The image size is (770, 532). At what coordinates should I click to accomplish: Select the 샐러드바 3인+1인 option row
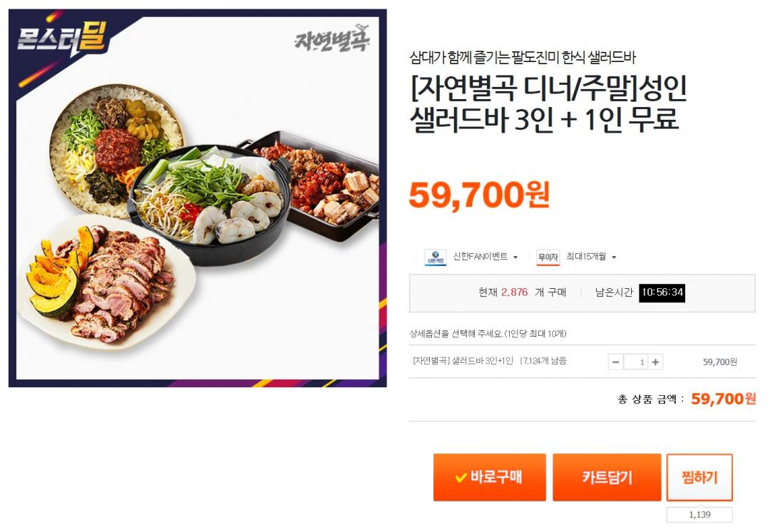[x=582, y=362]
